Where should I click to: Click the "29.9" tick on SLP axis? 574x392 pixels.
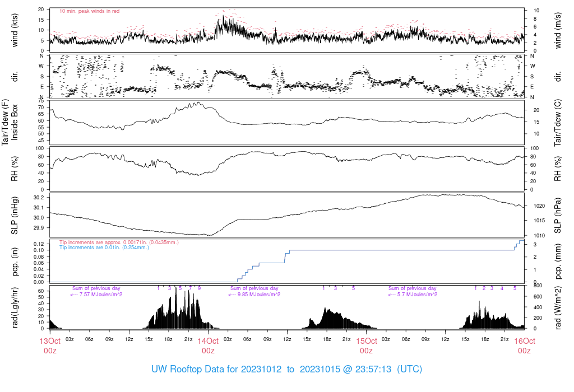(39, 227)
